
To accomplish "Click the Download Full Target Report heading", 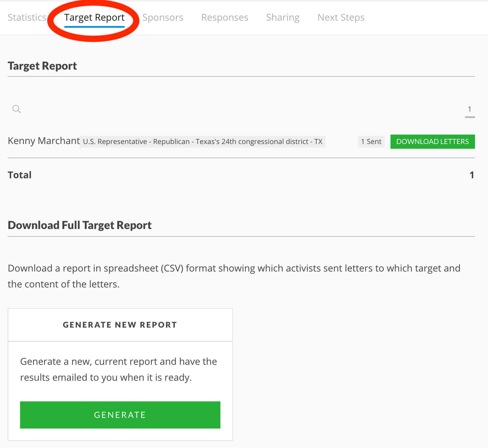I will [x=79, y=225].
